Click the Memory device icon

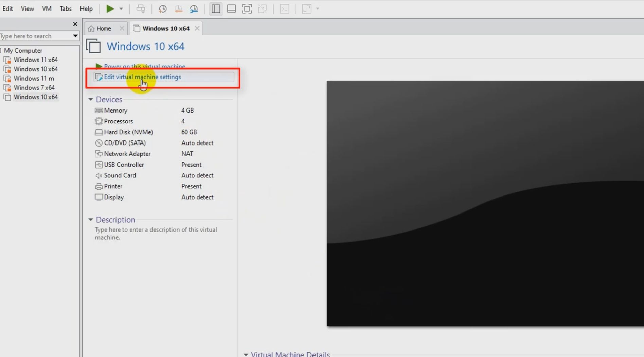coord(99,111)
